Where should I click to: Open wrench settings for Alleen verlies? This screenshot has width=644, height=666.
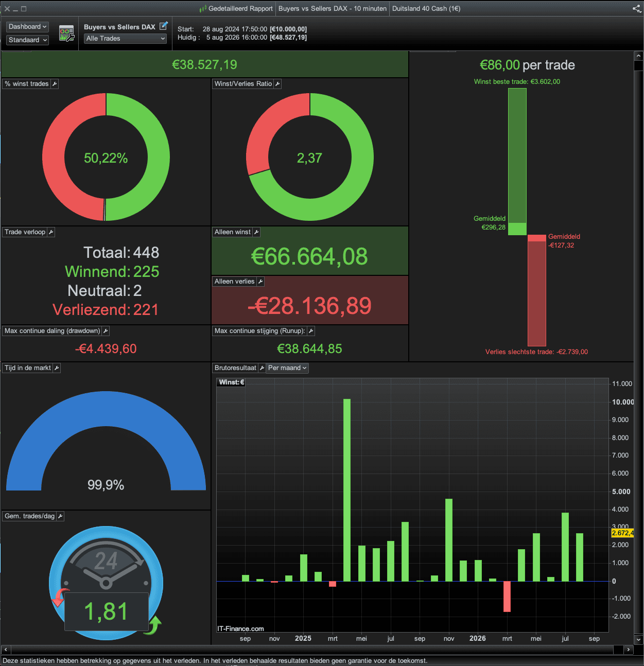pos(260,282)
